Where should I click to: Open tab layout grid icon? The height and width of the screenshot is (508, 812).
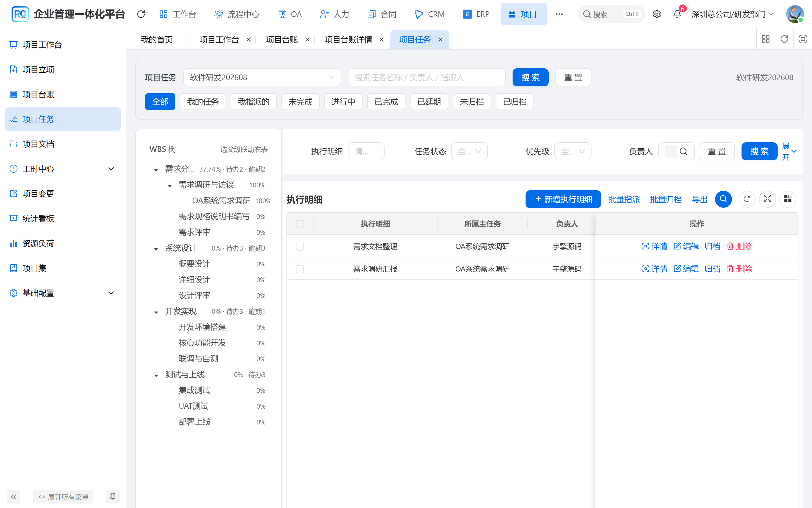[766, 39]
